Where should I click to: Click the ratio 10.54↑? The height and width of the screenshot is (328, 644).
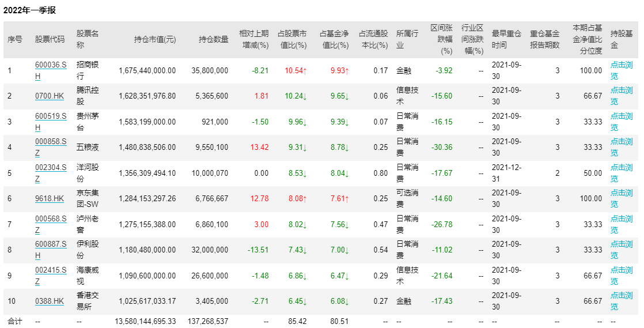(296, 71)
